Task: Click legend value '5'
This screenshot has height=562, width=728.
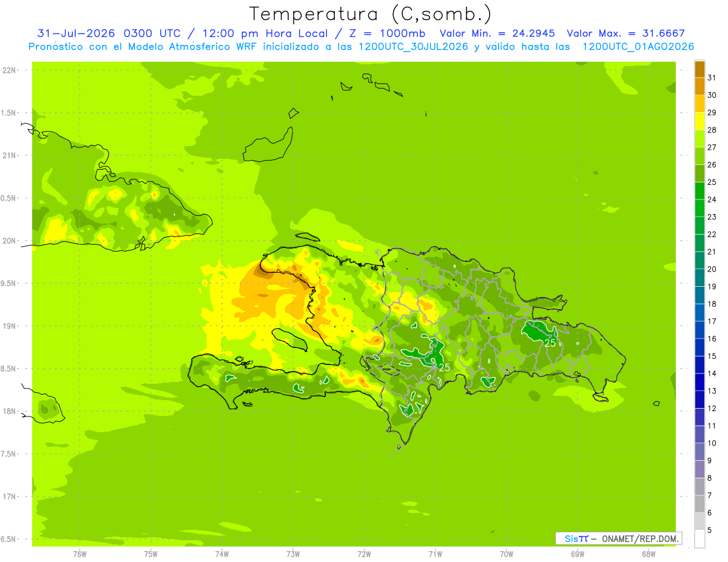Action: click(x=710, y=530)
